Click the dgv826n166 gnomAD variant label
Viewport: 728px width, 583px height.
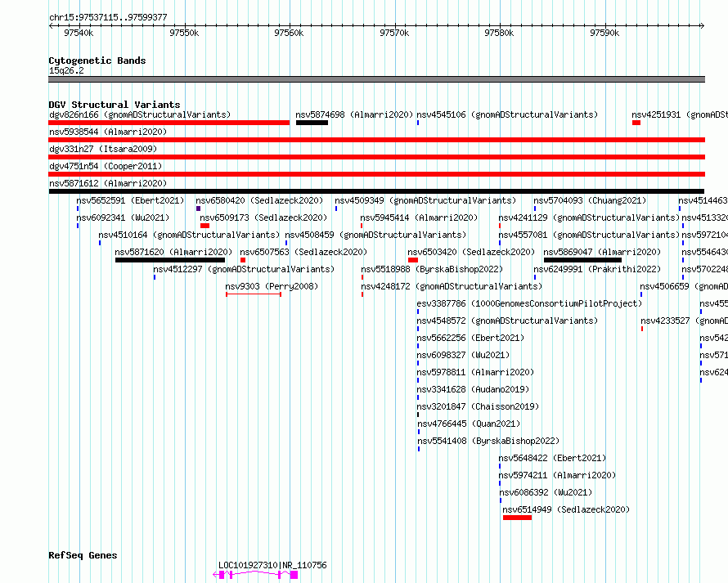[140, 114]
